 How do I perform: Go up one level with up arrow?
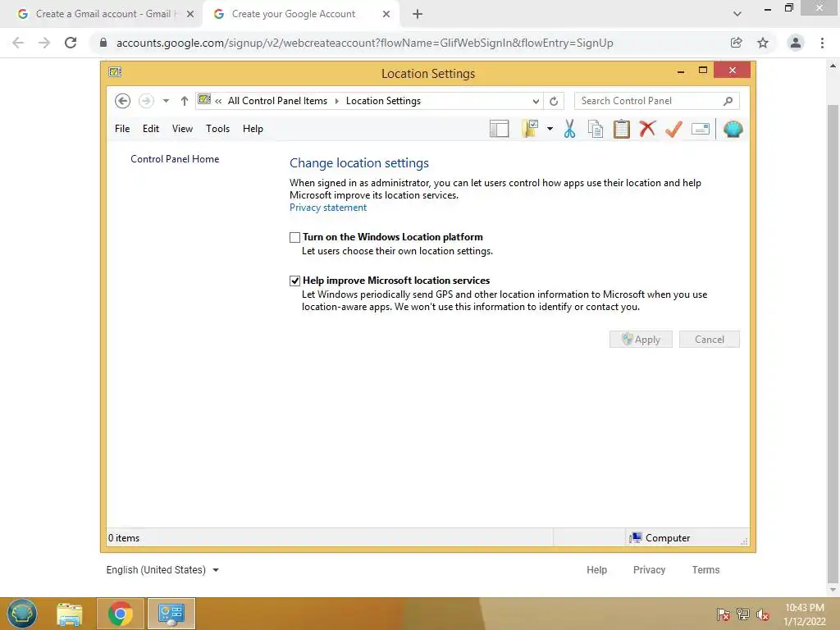pos(185,101)
